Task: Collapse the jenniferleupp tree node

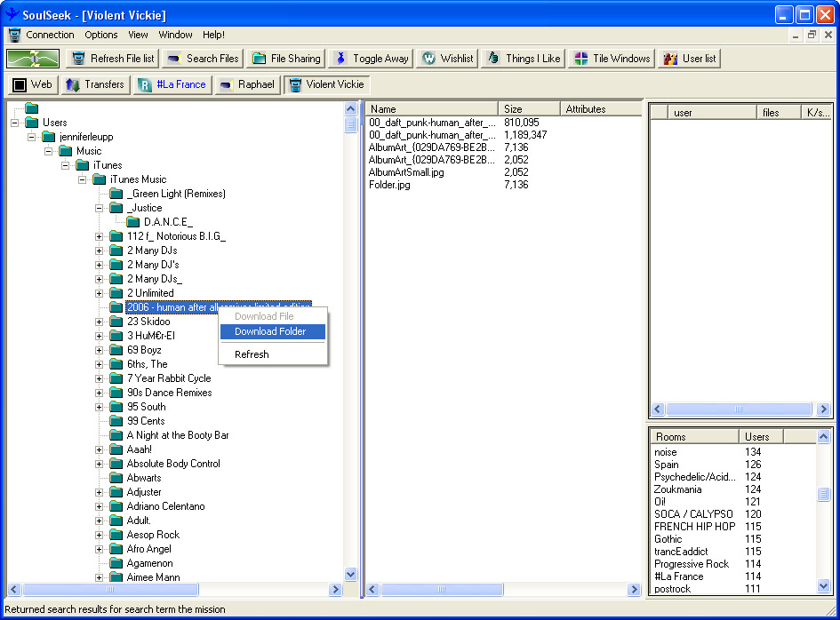Action: coord(32,137)
